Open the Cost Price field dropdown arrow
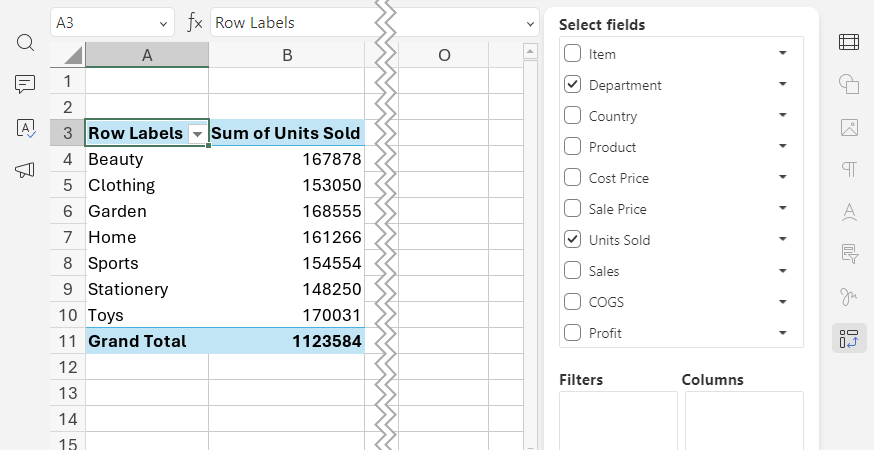The height and width of the screenshot is (450, 874). pyautogui.click(x=783, y=177)
